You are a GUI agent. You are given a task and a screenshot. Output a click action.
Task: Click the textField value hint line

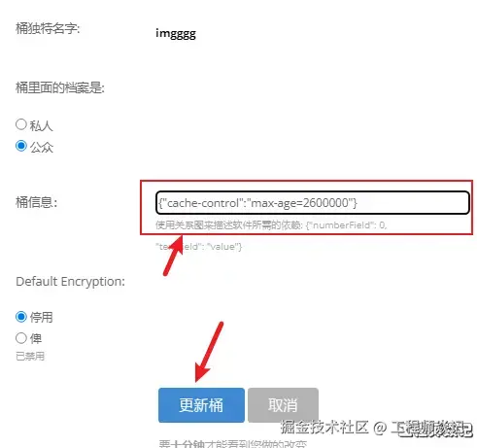[x=199, y=247]
